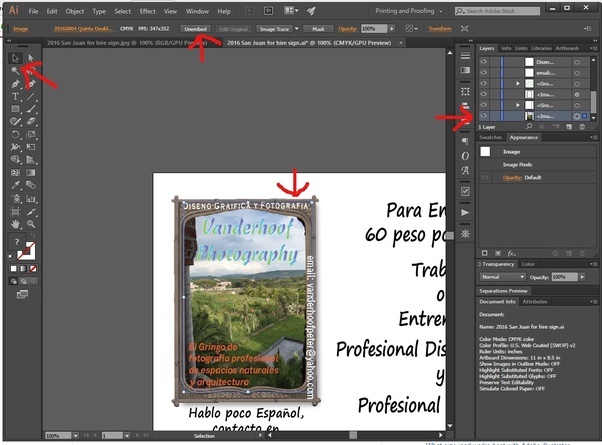This screenshot has width=602, height=445.
Task: Click target circle of email... layer
Action: tap(577, 73)
